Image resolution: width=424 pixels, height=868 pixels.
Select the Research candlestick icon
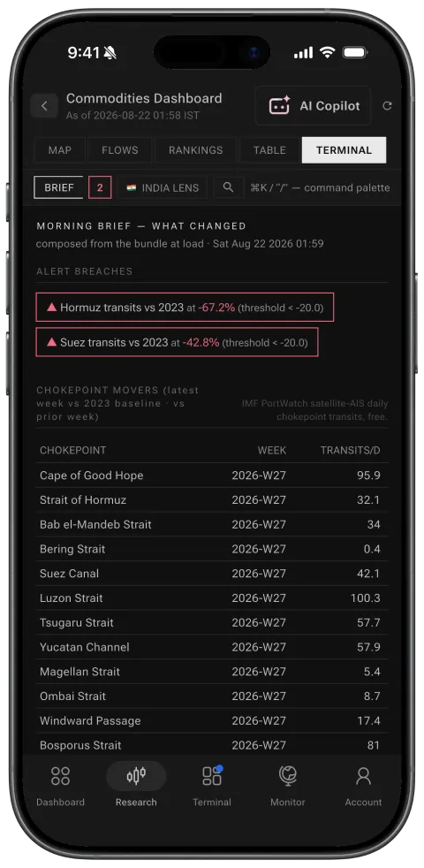[x=136, y=775]
